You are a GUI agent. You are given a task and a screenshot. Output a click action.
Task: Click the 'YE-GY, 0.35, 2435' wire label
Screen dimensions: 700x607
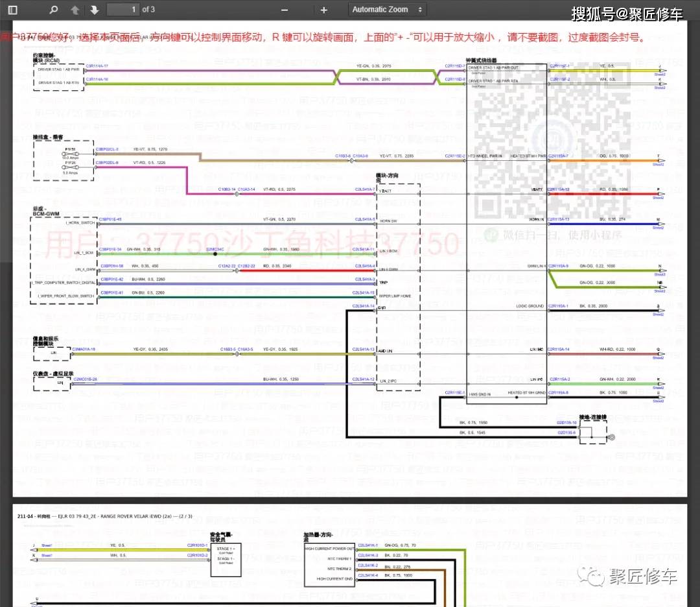[150, 350]
